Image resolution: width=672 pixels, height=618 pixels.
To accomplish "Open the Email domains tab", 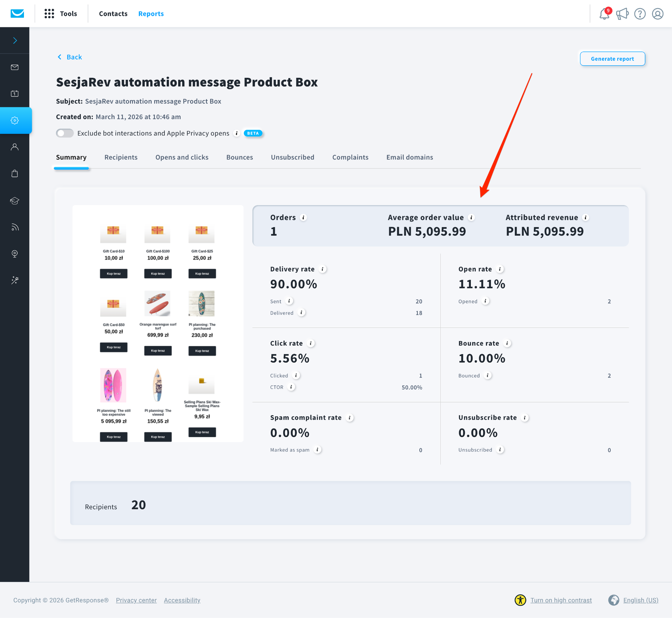I will click(409, 157).
